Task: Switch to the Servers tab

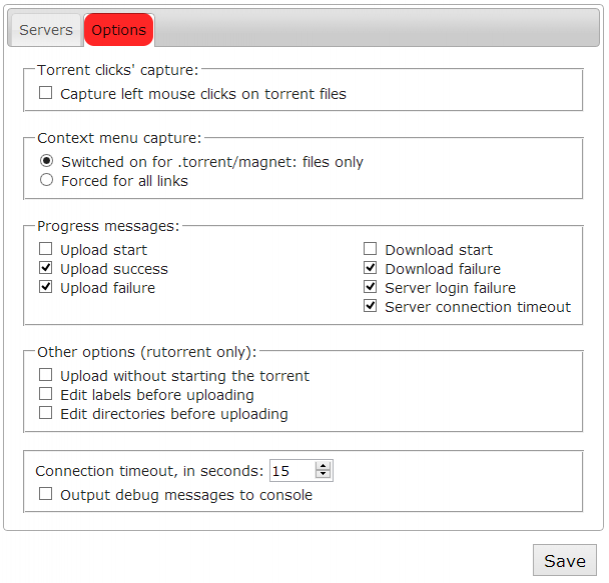Action: pyautogui.click(x=46, y=30)
